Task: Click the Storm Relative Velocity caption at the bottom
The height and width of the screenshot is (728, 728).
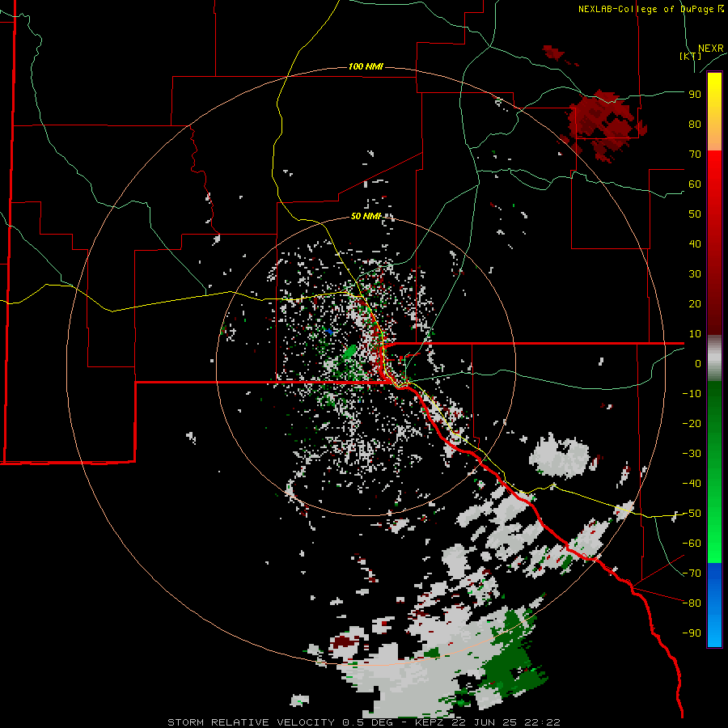Action: [363, 722]
